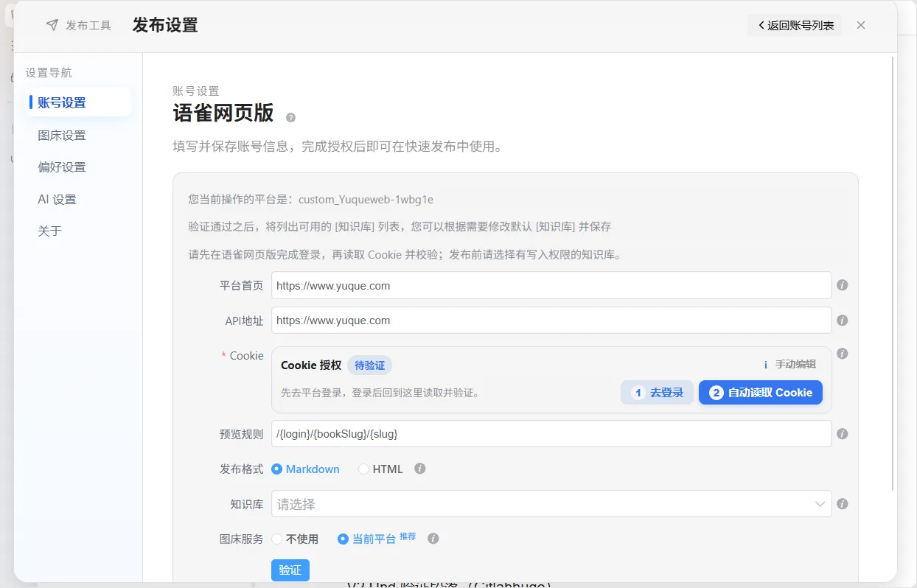This screenshot has width=917, height=588.
Task: Show info icon for 预览规则 field
Action: 843,434
